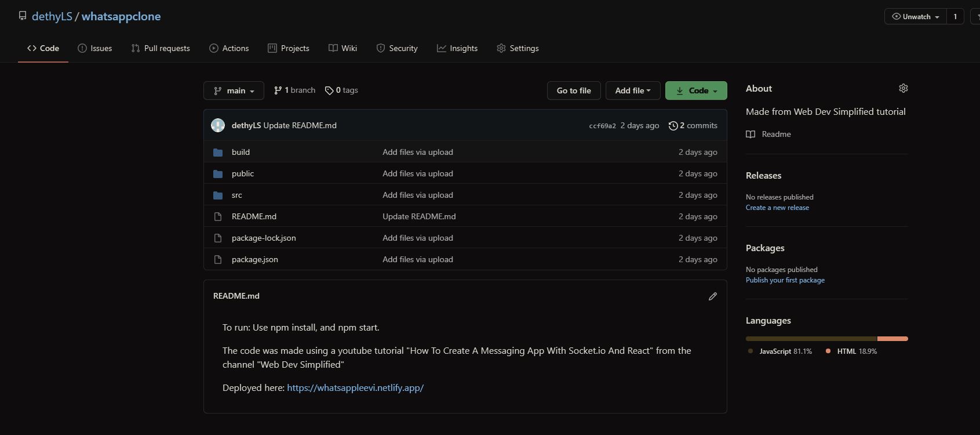Open the dethyLS owner link in header
The height and width of the screenshot is (435, 980).
[52, 16]
